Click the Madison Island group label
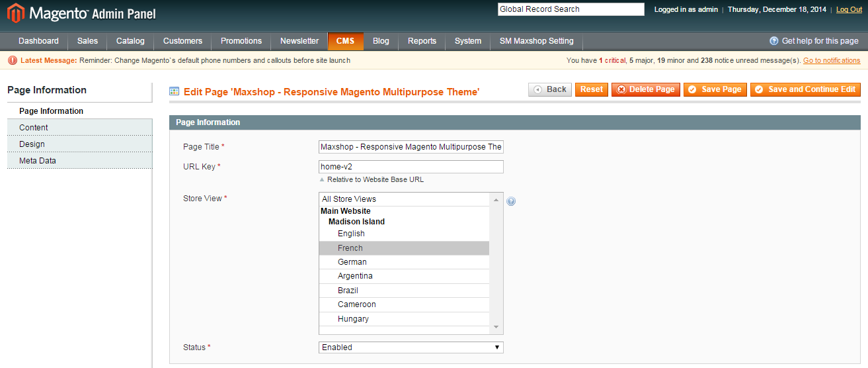The image size is (868, 368). click(x=356, y=222)
